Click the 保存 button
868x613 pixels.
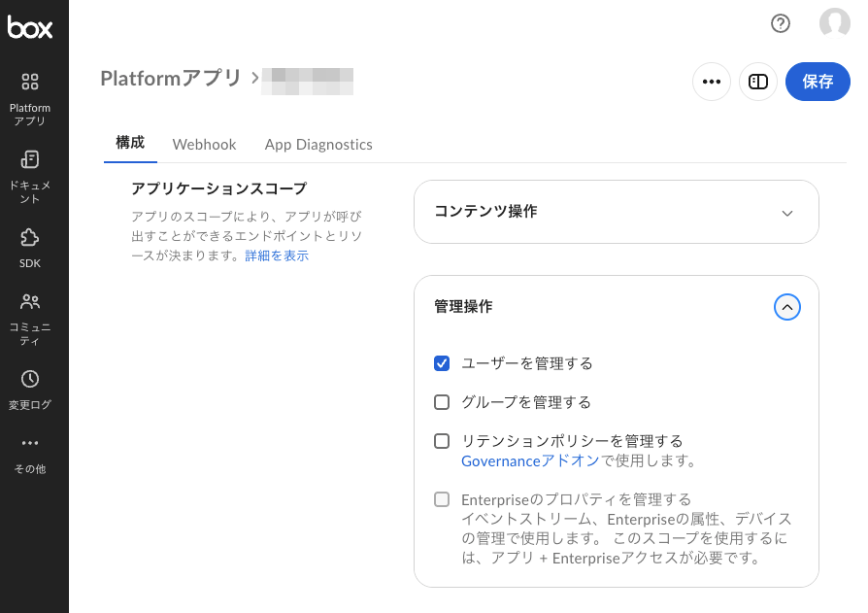(x=818, y=82)
